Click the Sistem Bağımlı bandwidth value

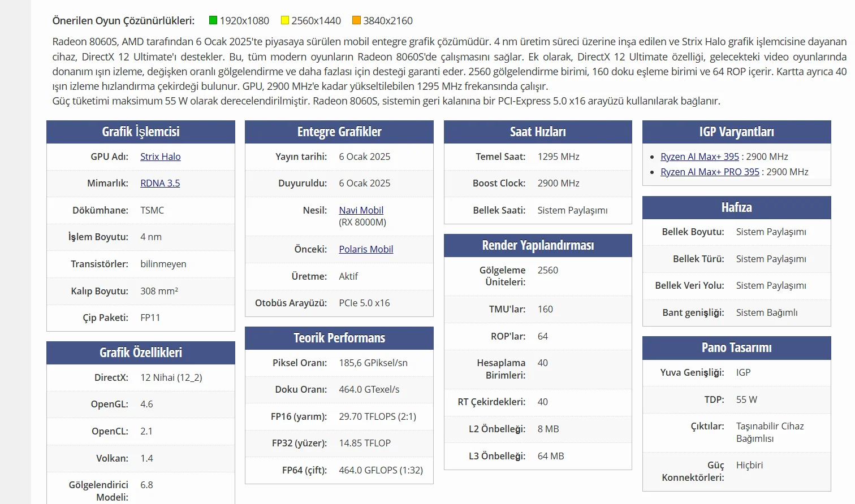point(767,312)
